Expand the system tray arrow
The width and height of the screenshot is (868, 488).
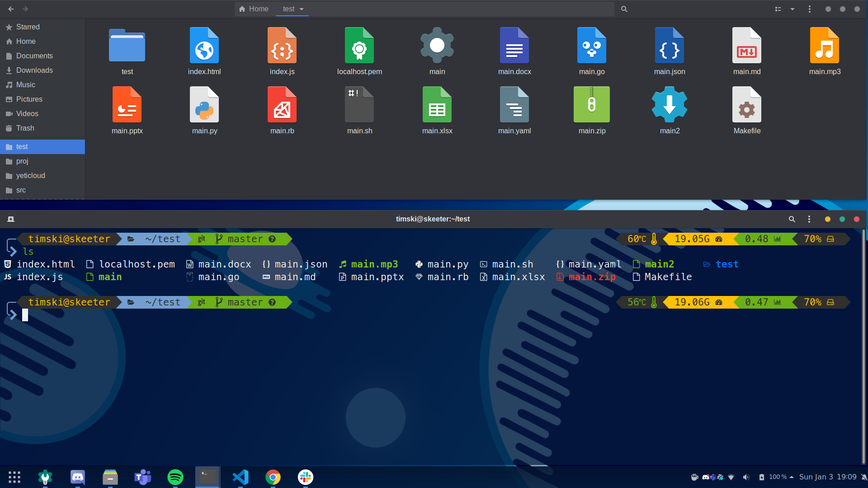point(792,477)
